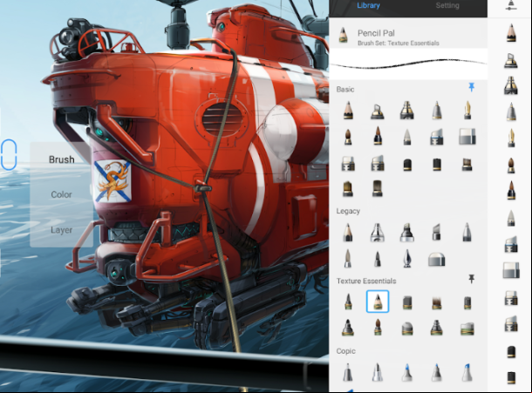Screen dimensions: 532x393
Task: Select the bristle brush in Texture Essentials first row
Action: pyautogui.click(x=437, y=302)
